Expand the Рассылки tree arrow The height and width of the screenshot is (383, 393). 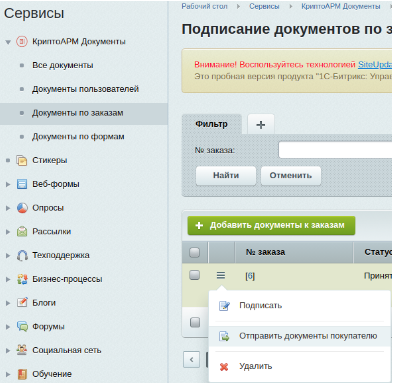tap(8, 232)
